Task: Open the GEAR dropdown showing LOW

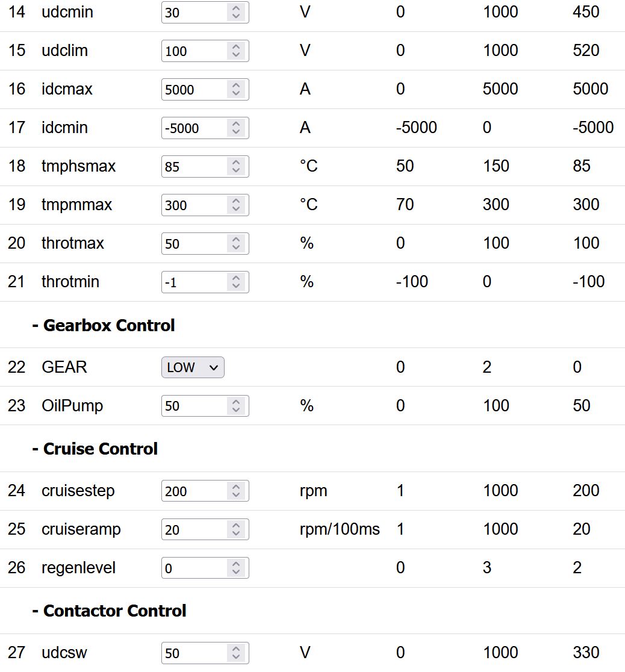Action: click(193, 367)
